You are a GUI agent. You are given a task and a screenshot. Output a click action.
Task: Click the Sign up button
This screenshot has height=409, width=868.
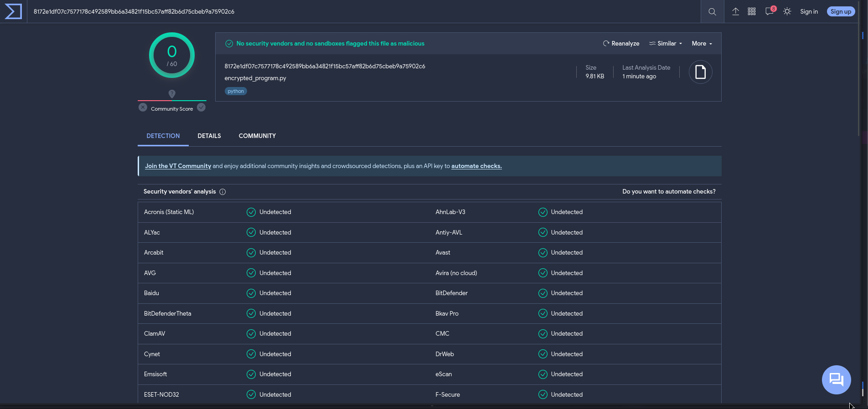tap(841, 11)
